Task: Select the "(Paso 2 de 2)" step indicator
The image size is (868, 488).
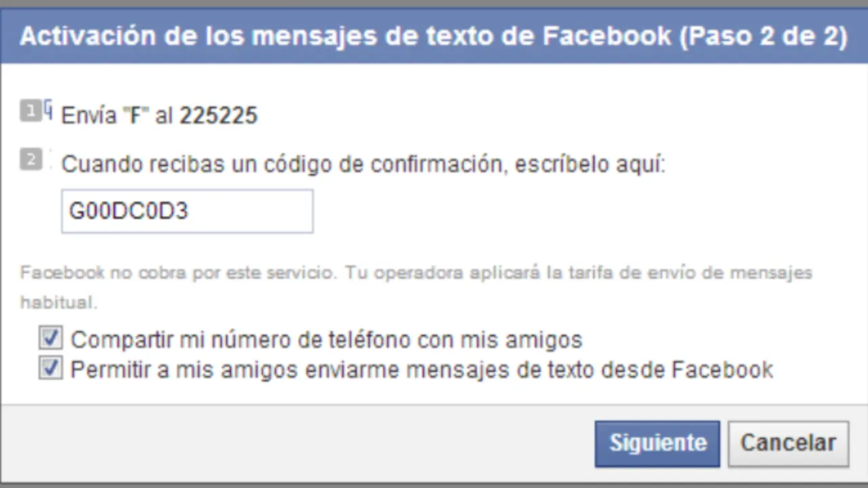Action: point(763,37)
